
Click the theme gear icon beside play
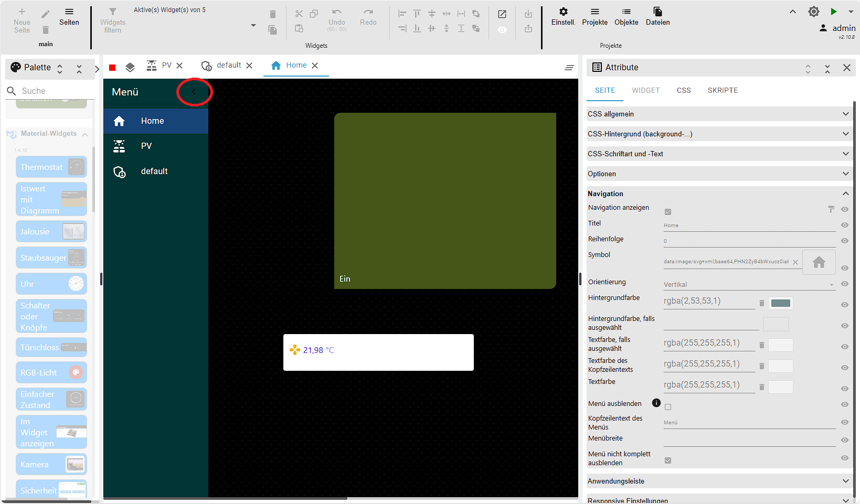coord(814,12)
